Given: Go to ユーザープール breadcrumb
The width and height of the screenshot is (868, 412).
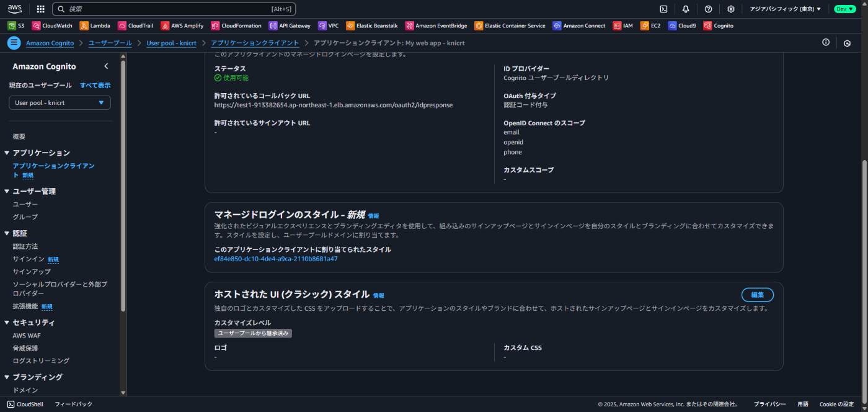Looking at the screenshot, I should click(110, 43).
